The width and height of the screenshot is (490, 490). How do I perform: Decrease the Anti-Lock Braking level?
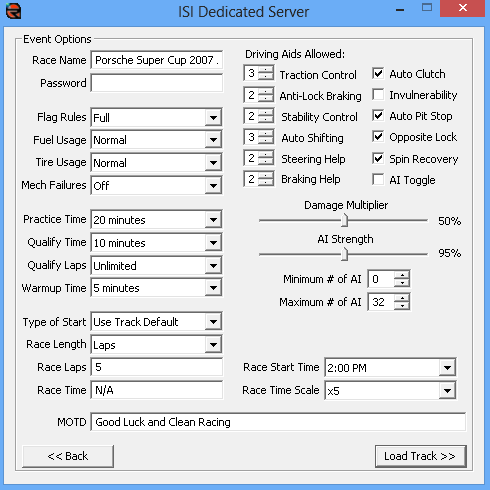click(x=266, y=98)
